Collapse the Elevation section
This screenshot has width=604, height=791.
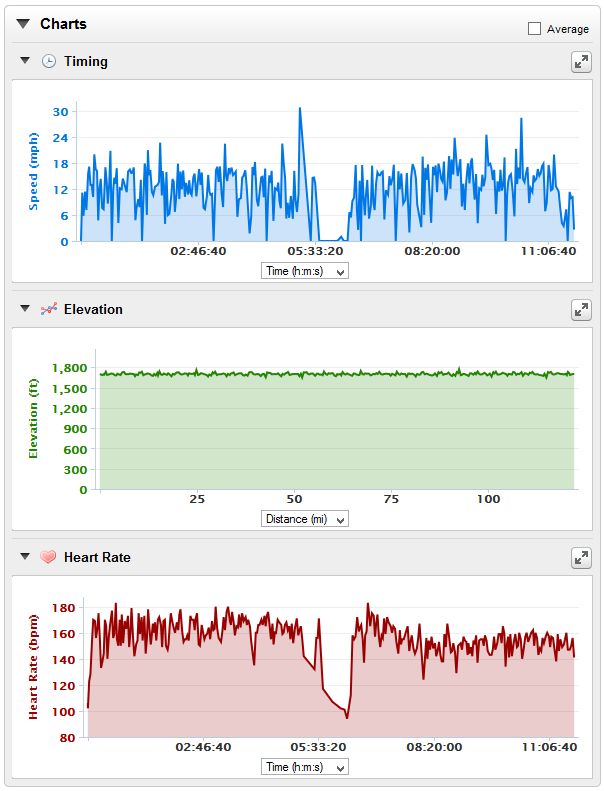[x=25, y=310]
